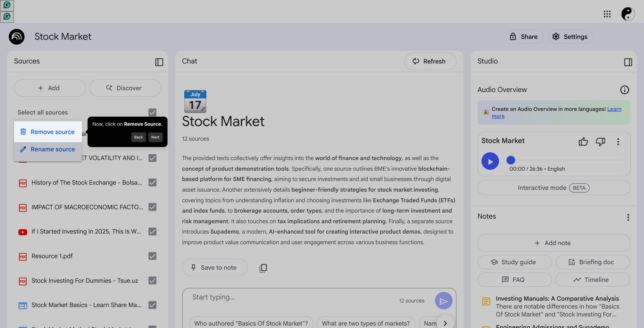Ask Who authored Basics Of Stock Market
The height and width of the screenshot is (328, 644).
click(251, 323)
